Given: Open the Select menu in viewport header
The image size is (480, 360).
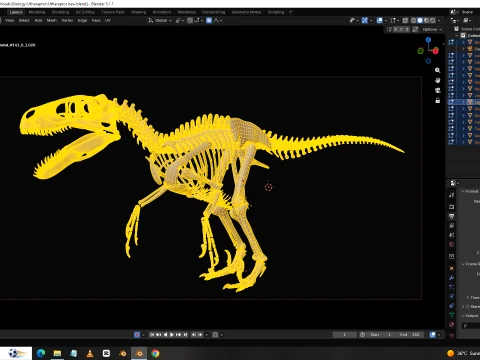Looking at the screenshot, I should (x=24, y=20).
